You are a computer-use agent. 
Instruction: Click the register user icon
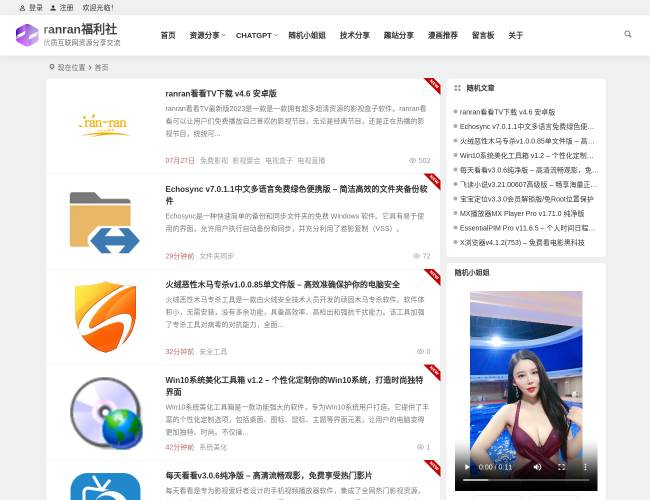click(53, 8)
